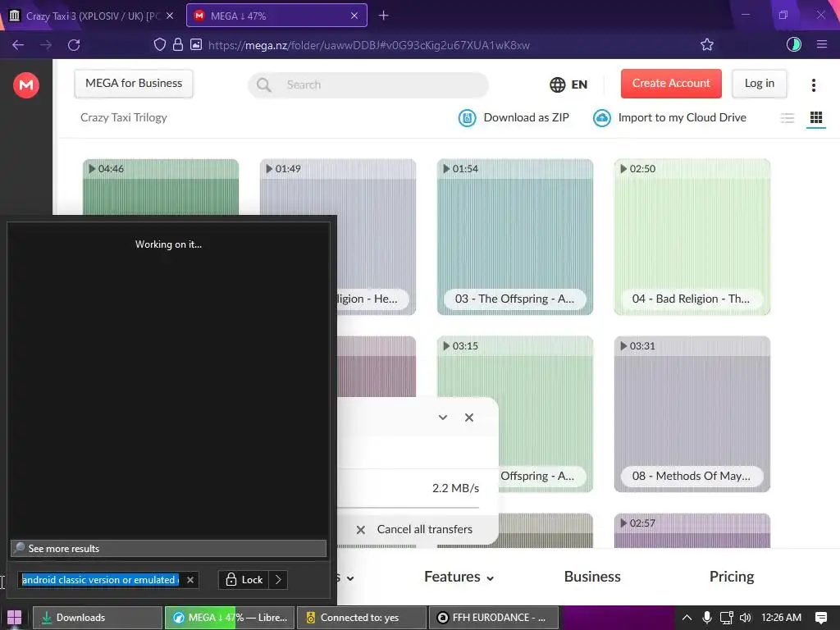
Task: Switch to grid thumbnail view
Action: tap(816, 117)
